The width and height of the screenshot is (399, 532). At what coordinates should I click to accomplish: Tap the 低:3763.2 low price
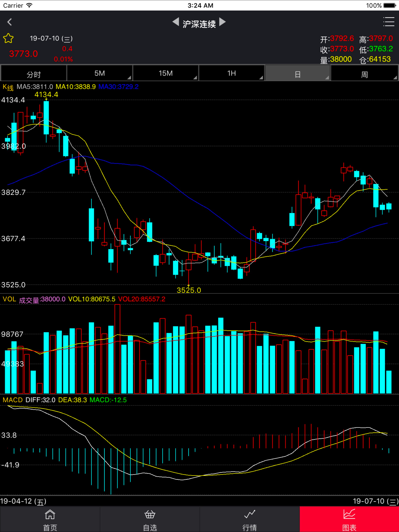(376, 49)
